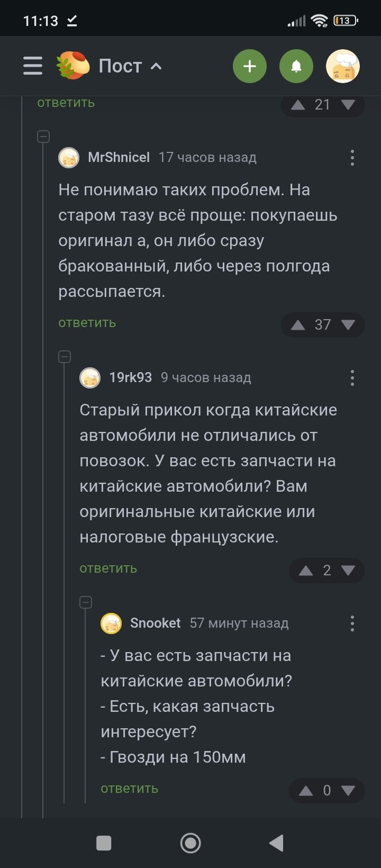Tap 19rk93's avatar thumbnail
The image size is (381, 868).
[x=90, y=378]
